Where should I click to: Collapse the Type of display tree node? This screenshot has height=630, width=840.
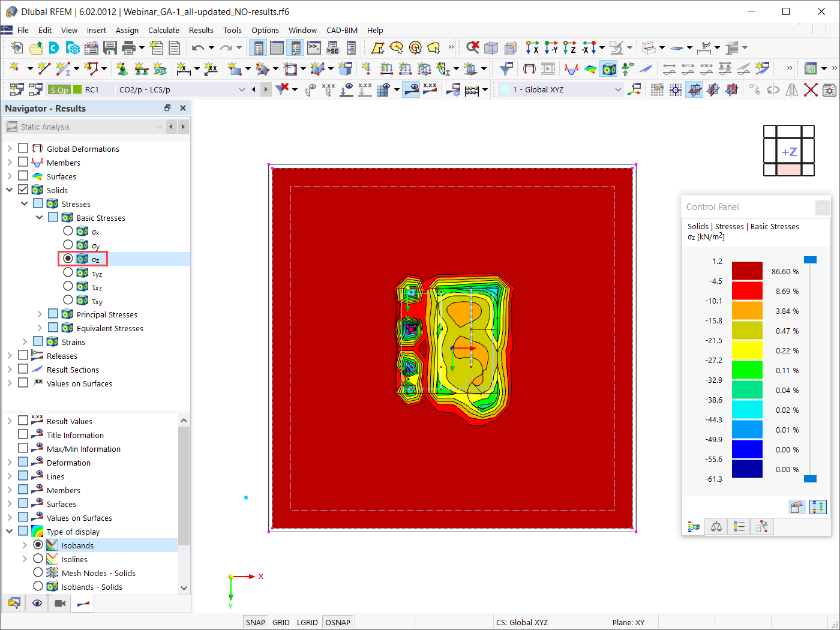tap(10, 531)
